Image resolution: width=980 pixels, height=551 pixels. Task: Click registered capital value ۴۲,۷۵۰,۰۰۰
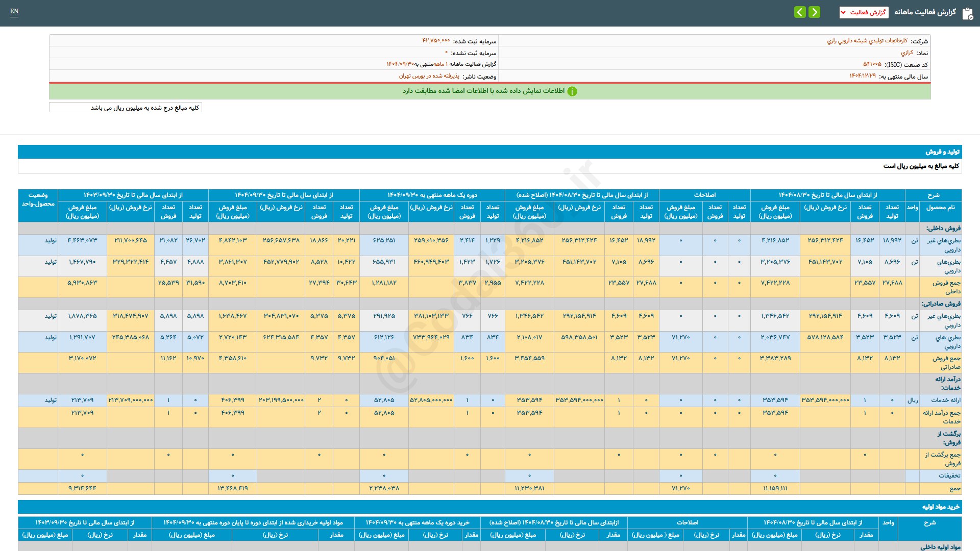[436, 41]
